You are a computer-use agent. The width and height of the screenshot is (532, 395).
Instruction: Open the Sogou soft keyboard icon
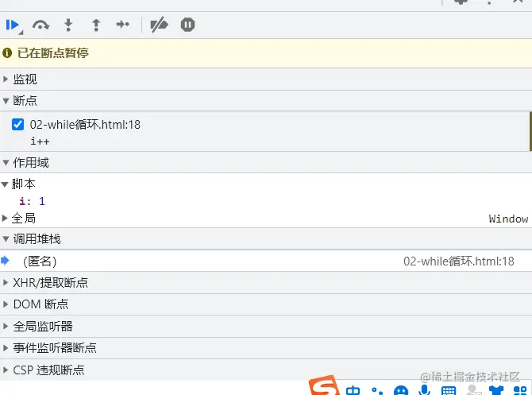click(x=449, y=390)
